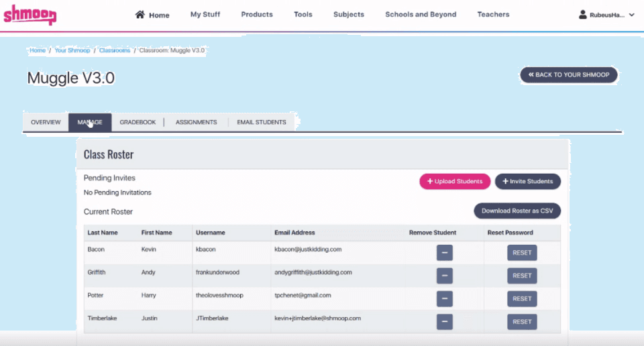Click the Email Address column header
Image resolution: width=644 pixels, height=346 pixels.
click(x=294, y=233)
